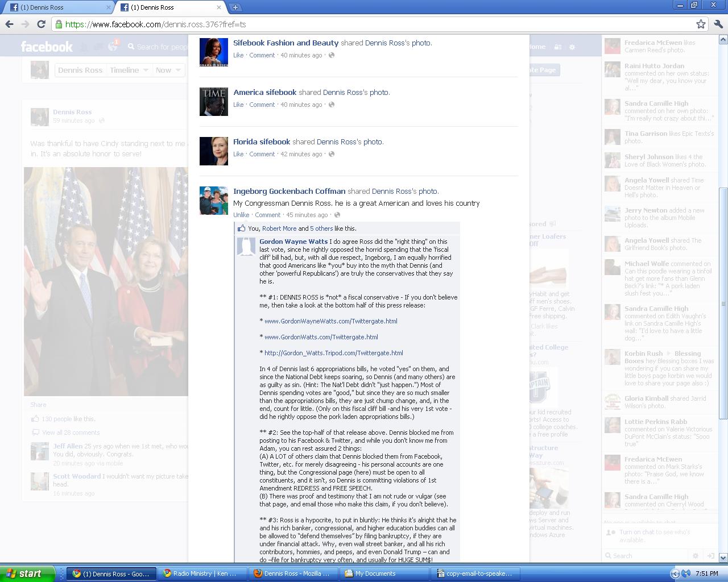Open Gordon Wayne Watts profile link
This screenshot has width=728, height=582.
click(x=293, y=242)
